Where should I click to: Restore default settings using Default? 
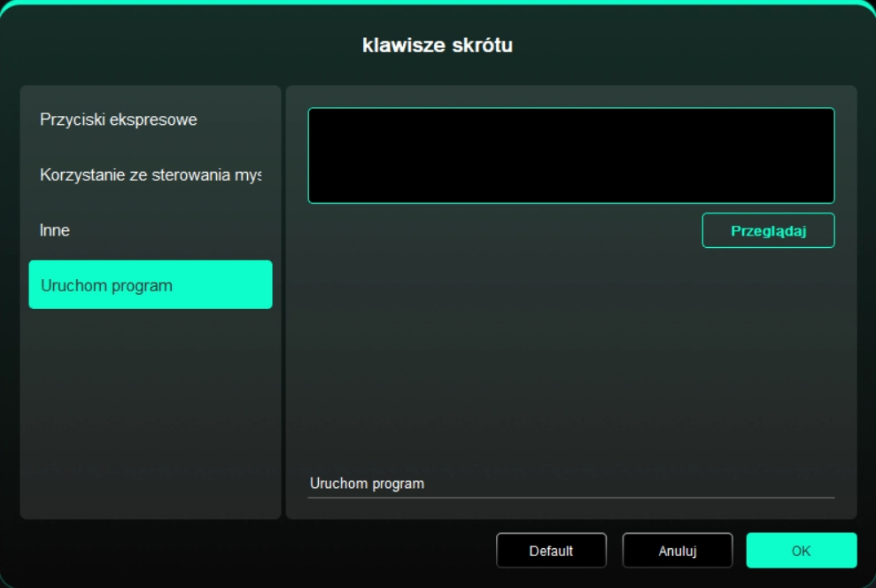(x=551, y=551)
